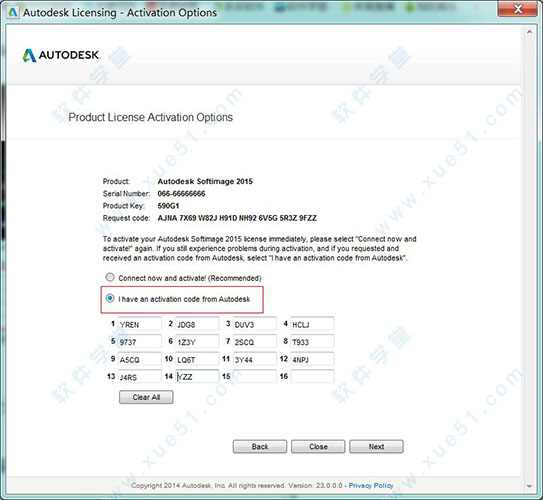Click activation code field 6 containing 1Z3Y
543x500 pixels.
pos(197,341)
